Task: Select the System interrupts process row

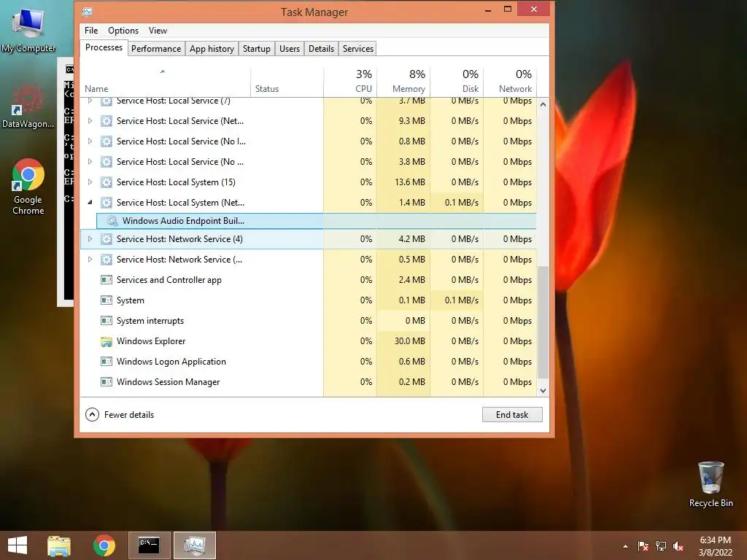Action: click(309, 321)
